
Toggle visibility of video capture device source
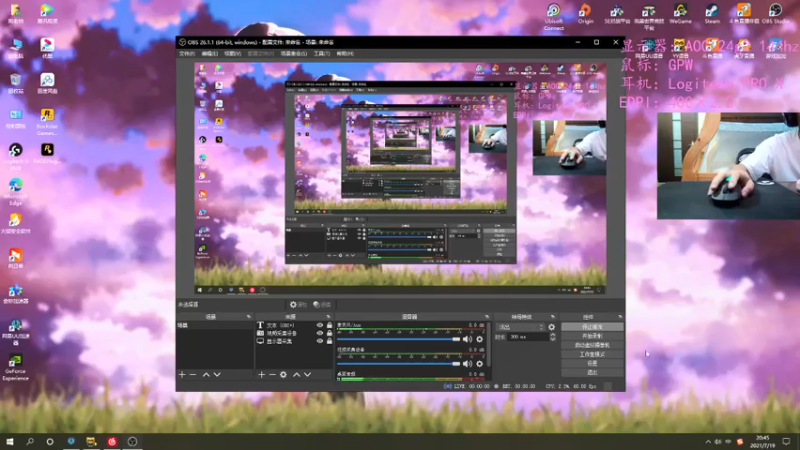pyautogui.click(x=320, y=333)
